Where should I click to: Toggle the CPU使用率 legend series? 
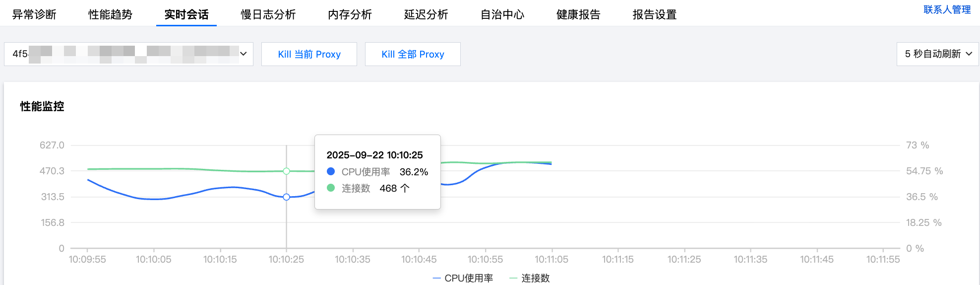[463, 278]
